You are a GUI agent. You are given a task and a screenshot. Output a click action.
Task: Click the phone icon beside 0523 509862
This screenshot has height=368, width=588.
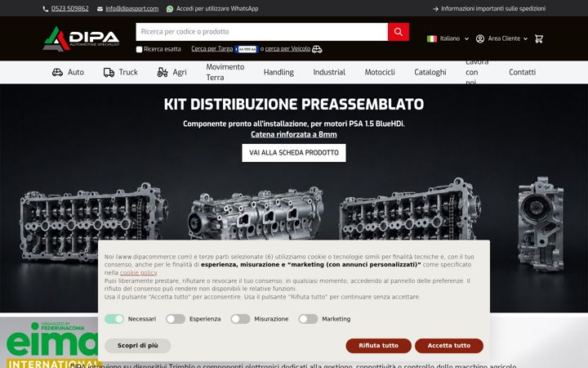tap(46, 9)
